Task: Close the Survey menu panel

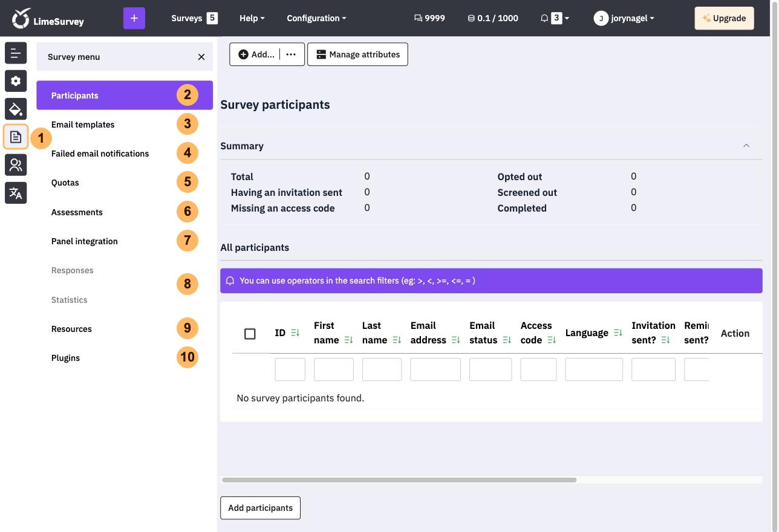Action: (201, 57)
